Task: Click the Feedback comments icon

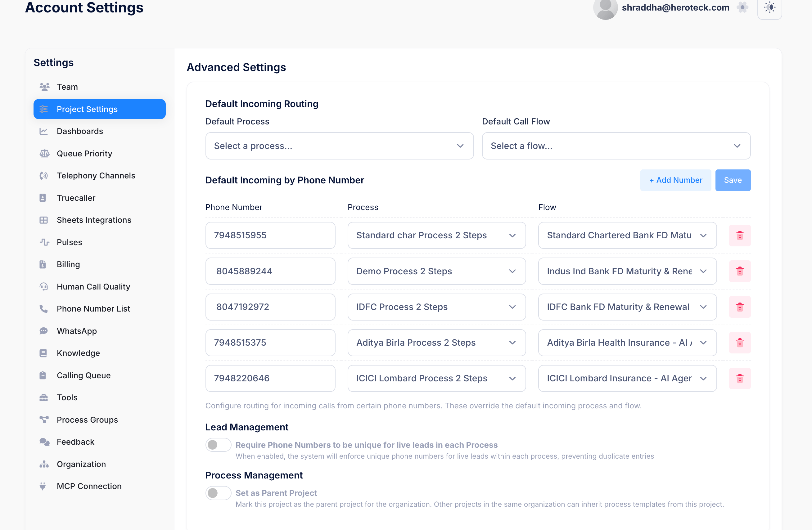Action: pos(44,442)
